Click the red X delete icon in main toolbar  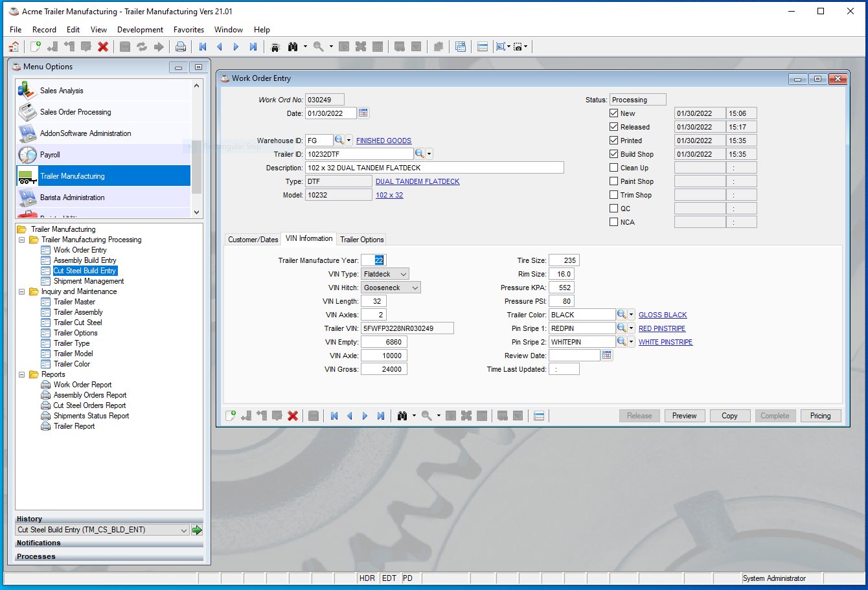pyautogui.click(x=103, y=47)
